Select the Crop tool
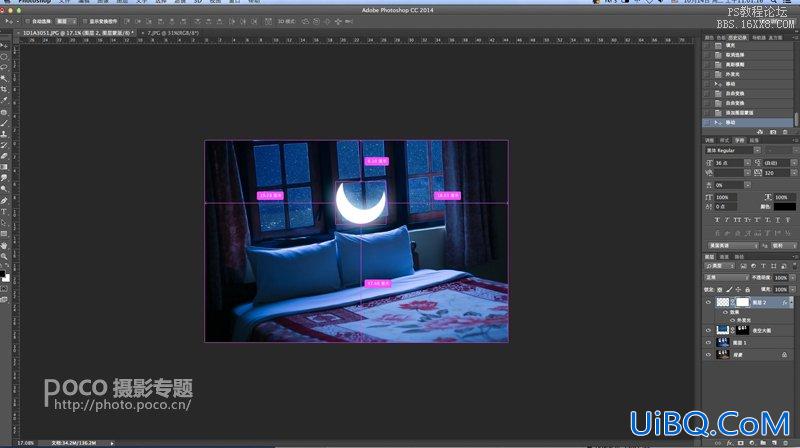 coord(4,89)
